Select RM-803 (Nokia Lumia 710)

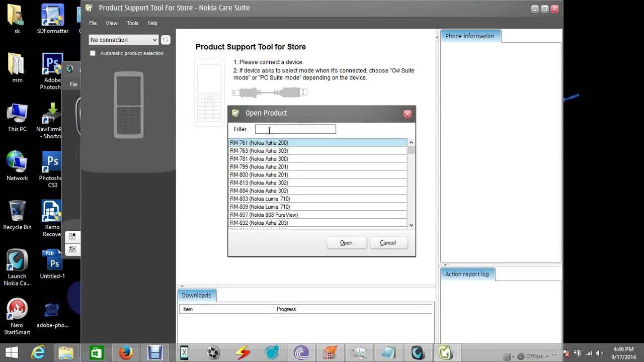click(317, 199)
